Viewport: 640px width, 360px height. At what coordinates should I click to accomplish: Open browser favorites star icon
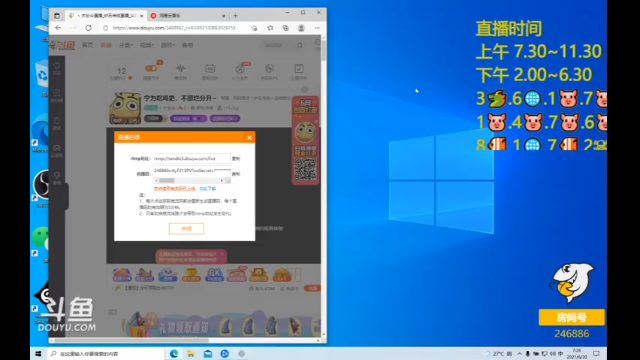click(x=270, y=28)
